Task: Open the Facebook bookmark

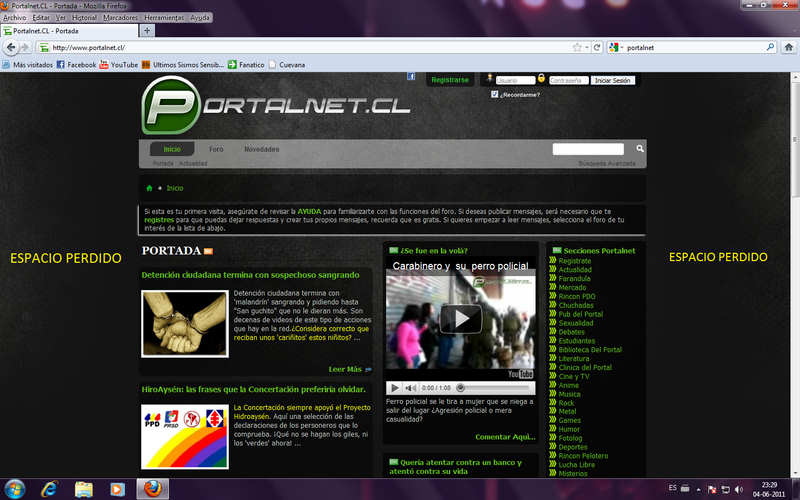Action: click(76, 65)
